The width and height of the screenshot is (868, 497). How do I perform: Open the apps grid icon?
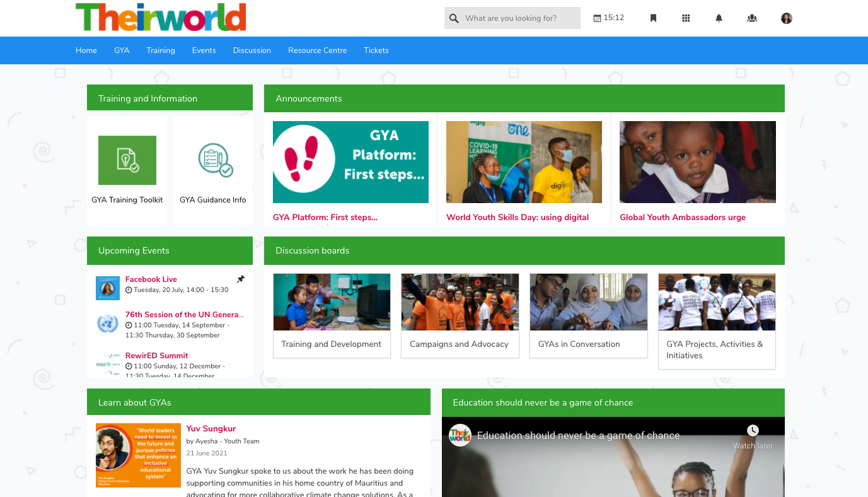point(686,18)
